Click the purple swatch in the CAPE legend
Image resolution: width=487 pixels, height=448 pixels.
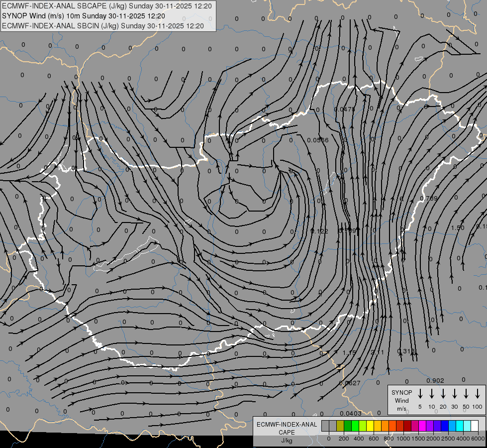pos(429,426)
